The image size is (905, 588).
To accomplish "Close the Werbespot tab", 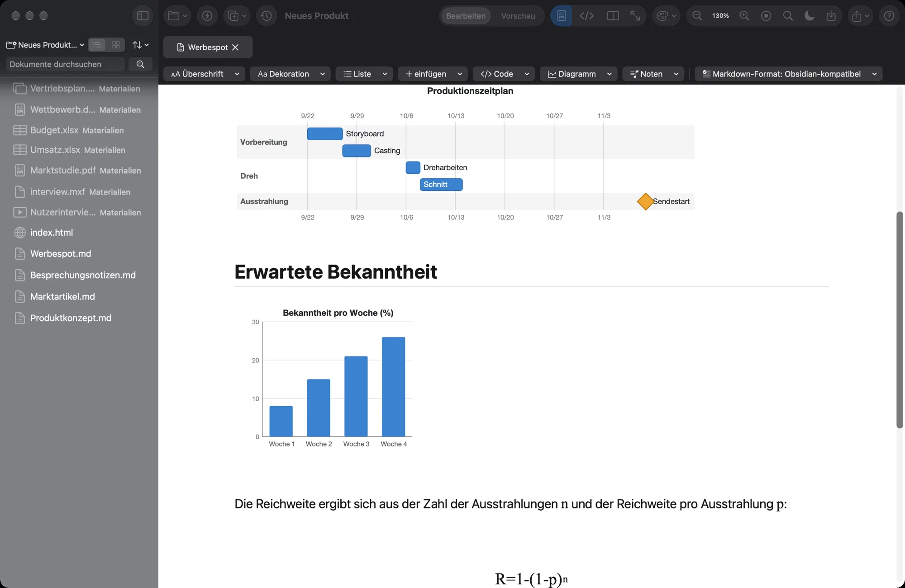I will 235,47.
